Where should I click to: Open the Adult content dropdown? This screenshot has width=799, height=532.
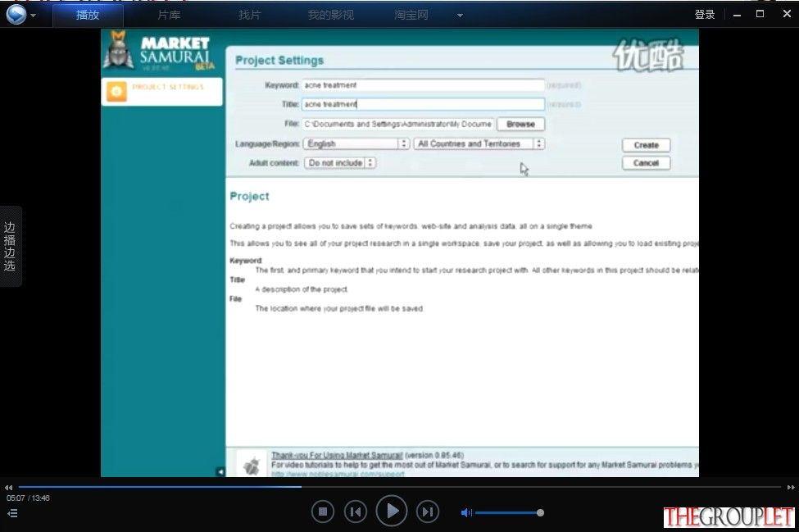pyautogui.click(x=340, y=162)
